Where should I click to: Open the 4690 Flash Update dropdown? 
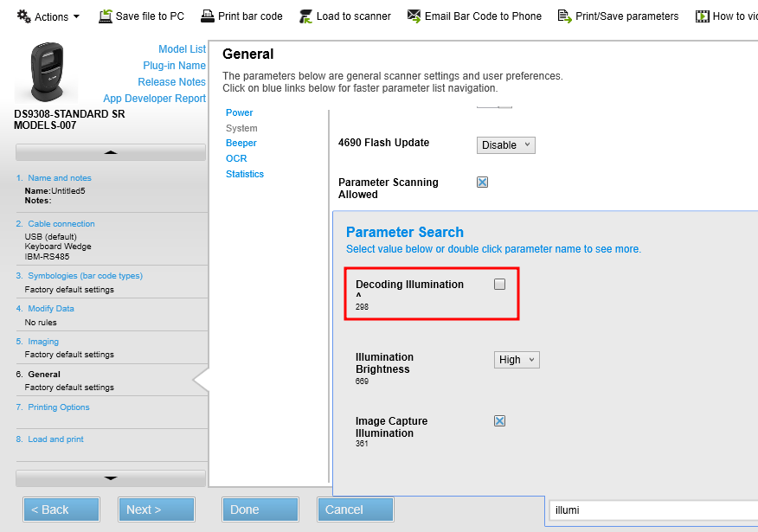(x=505, y=145)
